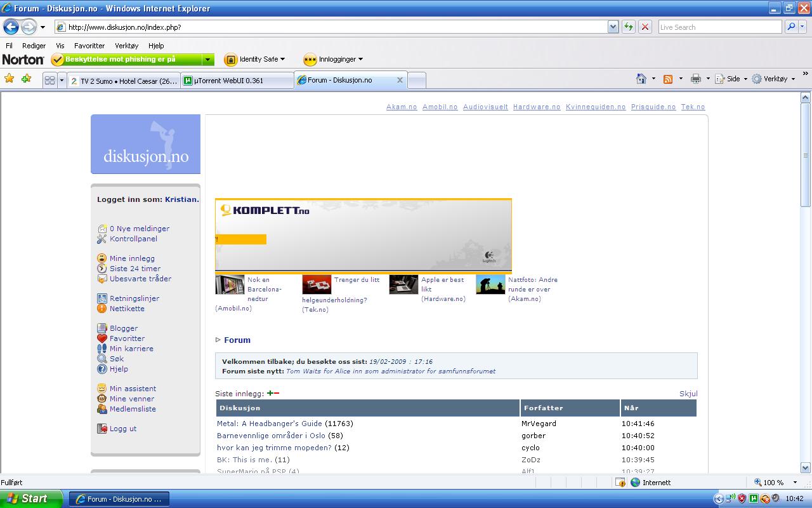Open recent pages dropdown next to Forward

(43, 27)
